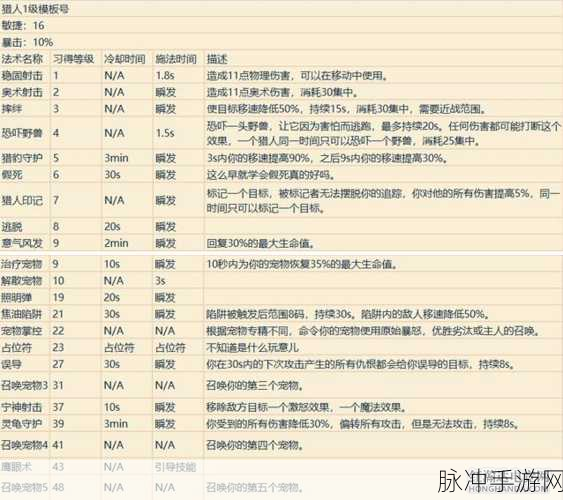This screenshot has width=563, height=500.
Task: Select the 鹰眼术 spell name cell
Action: [x=17, y=467]
